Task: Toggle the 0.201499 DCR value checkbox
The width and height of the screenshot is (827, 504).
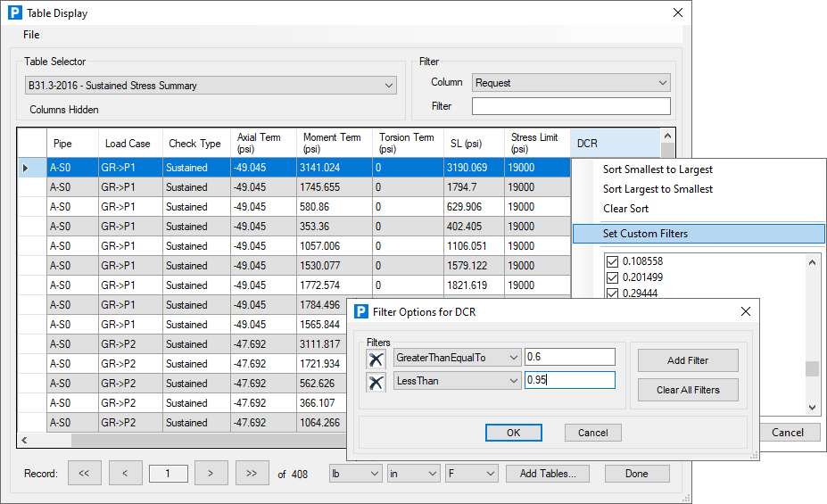Action: coord(612,277)
